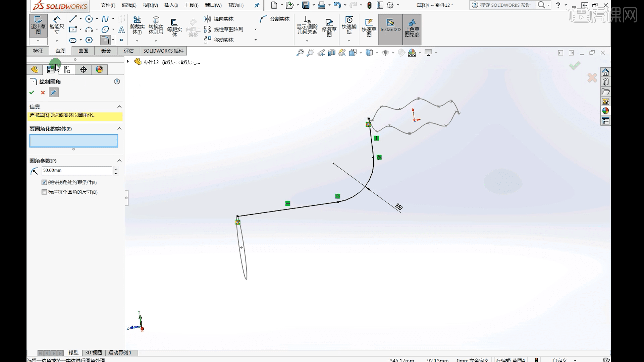Confirm fillet with the green checkmark

click(32, 93)
